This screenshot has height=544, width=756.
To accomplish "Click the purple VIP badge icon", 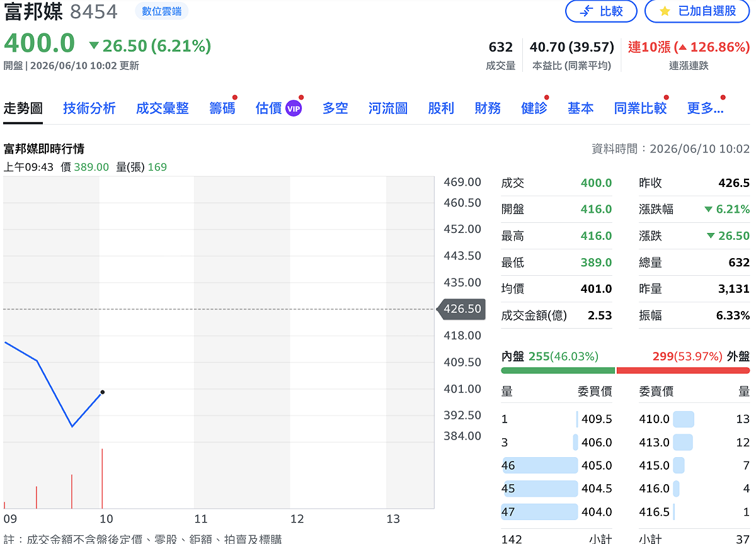I will tap(294, 108).
